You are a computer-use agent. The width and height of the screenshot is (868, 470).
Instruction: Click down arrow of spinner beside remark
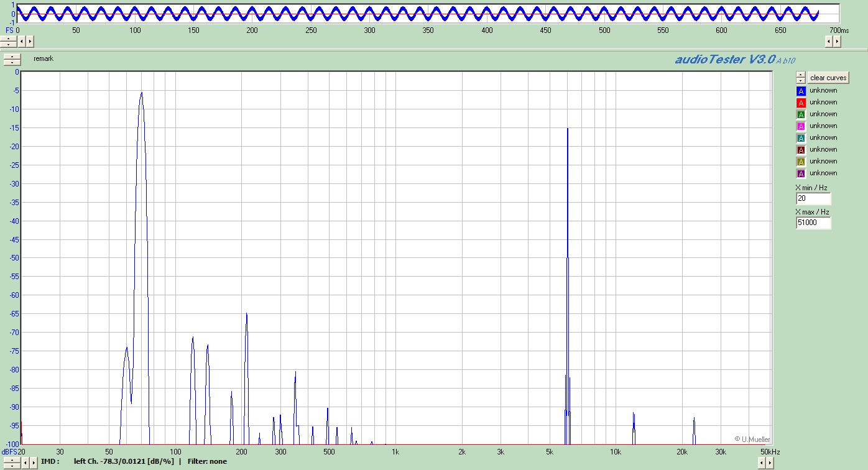point(12,62)
